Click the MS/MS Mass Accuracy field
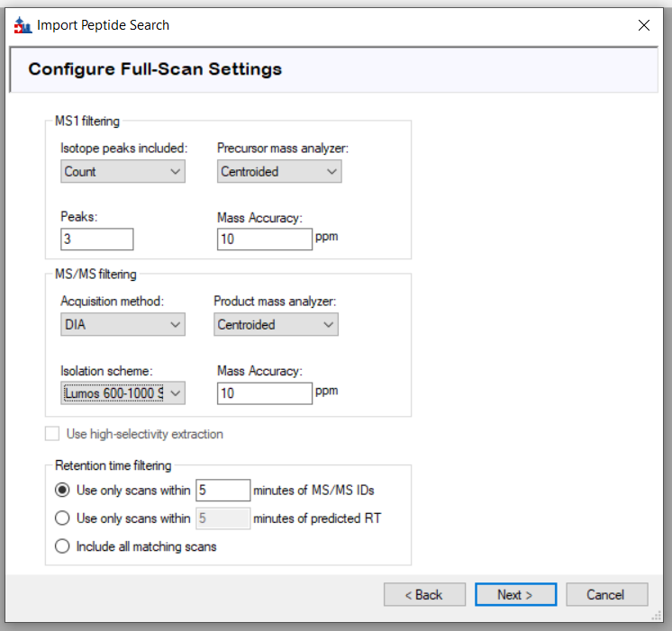This screenshot has width=672, height=631. coord(264,392)
